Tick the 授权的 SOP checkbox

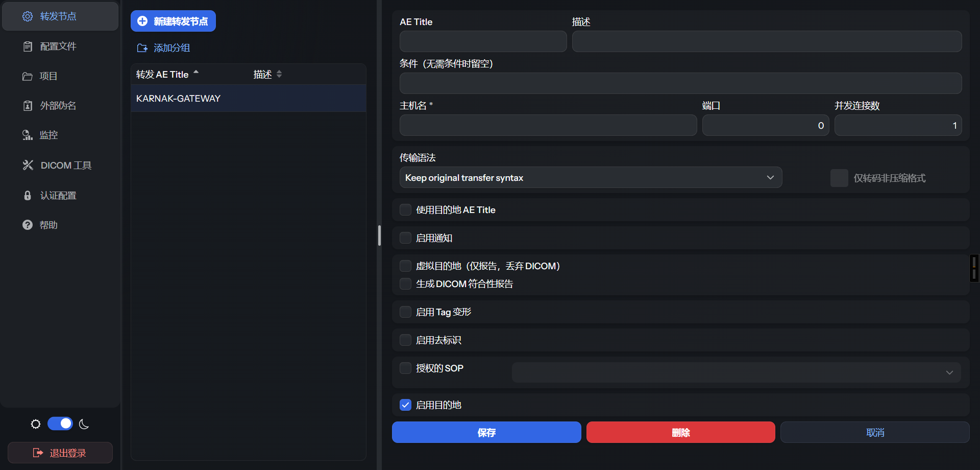[405, 368]
